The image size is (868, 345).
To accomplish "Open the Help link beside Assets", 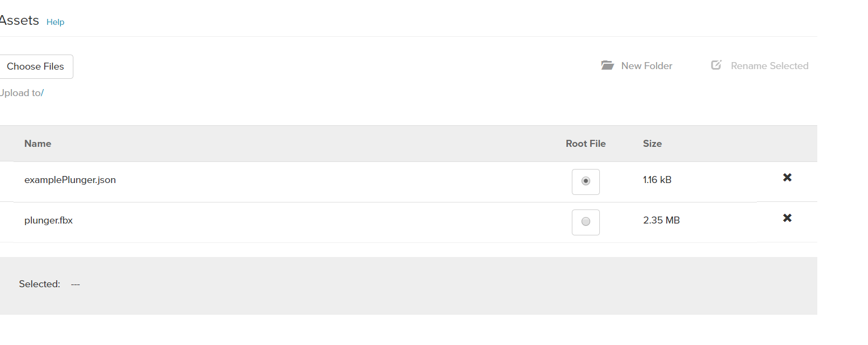I will 55,22.
